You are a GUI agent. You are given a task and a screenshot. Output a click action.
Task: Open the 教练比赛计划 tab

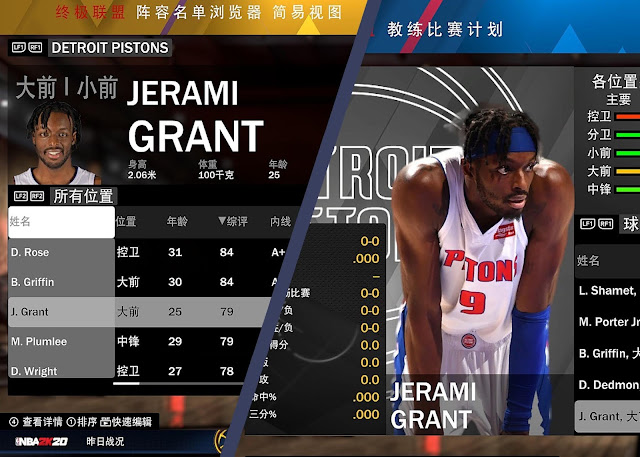tap(444, 30)
